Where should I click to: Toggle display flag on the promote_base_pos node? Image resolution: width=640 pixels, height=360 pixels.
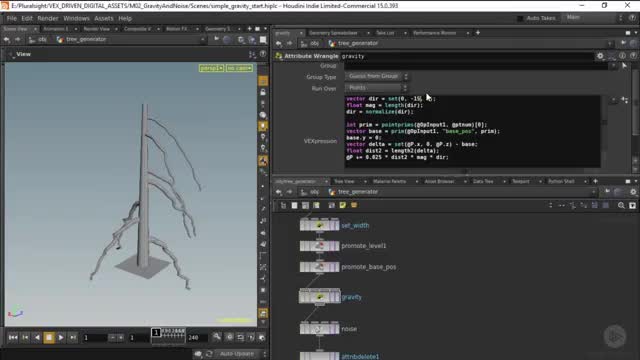point(335,267)
